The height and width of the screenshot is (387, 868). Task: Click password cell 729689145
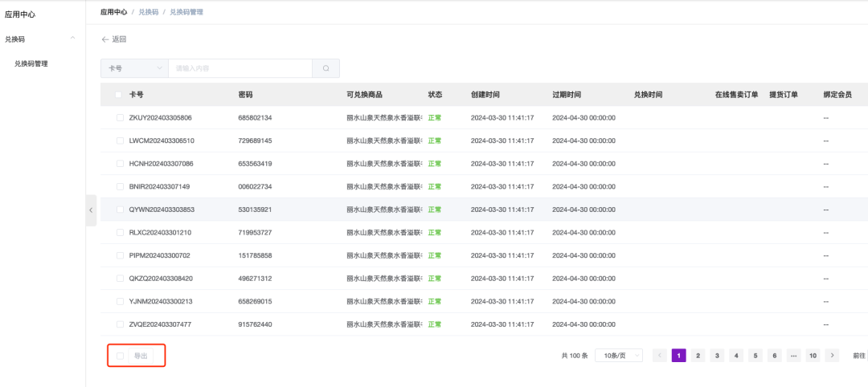[x=256, y=141]
